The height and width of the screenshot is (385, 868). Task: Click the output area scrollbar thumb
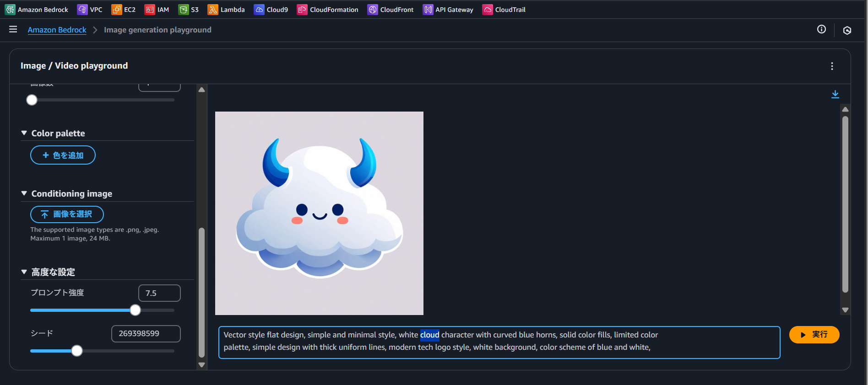(845, 204)
